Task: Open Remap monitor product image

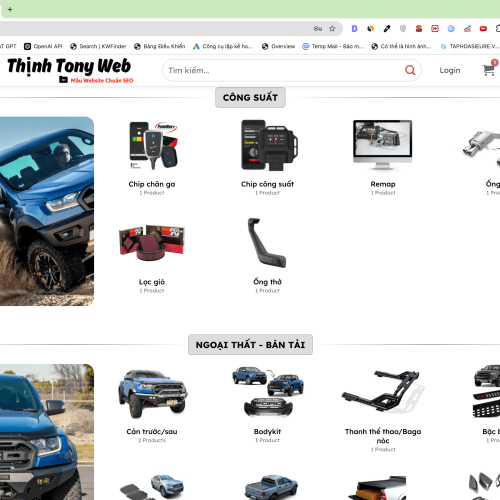Action: tap(383, 145)
